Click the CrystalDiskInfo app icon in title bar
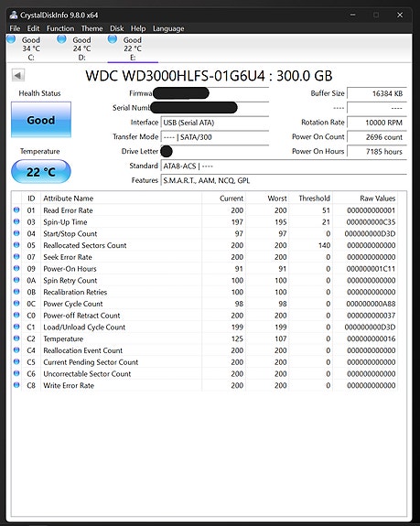This screenshot has height=526, width=420. [14, 15]
